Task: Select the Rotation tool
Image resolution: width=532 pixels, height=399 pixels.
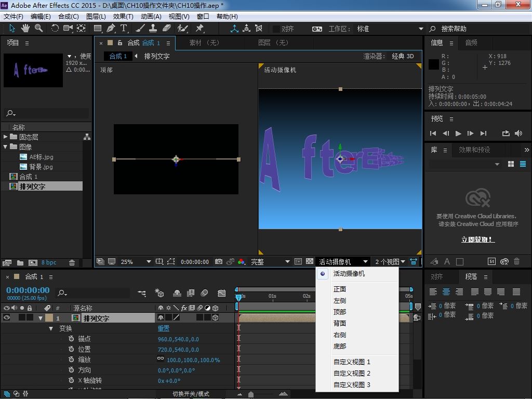Action: point(55,28)
